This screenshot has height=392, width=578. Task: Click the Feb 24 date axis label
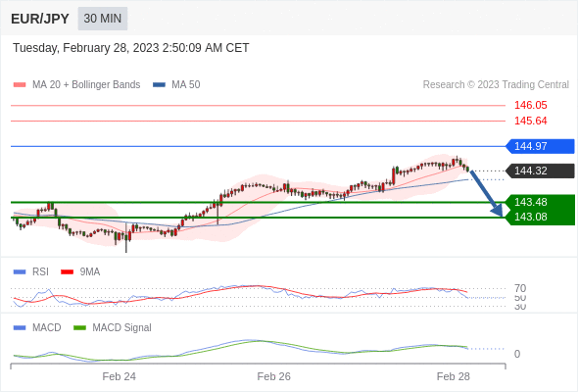coord(120,376)
